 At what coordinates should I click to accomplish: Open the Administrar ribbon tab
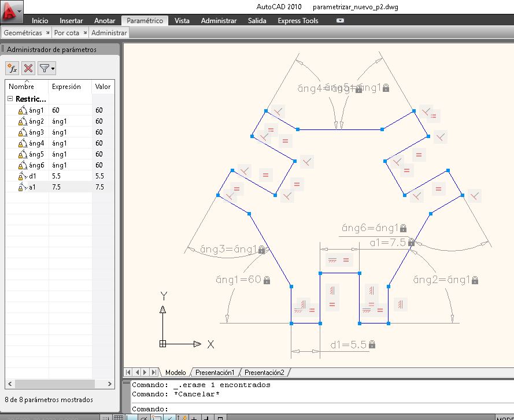pos(219,21)
